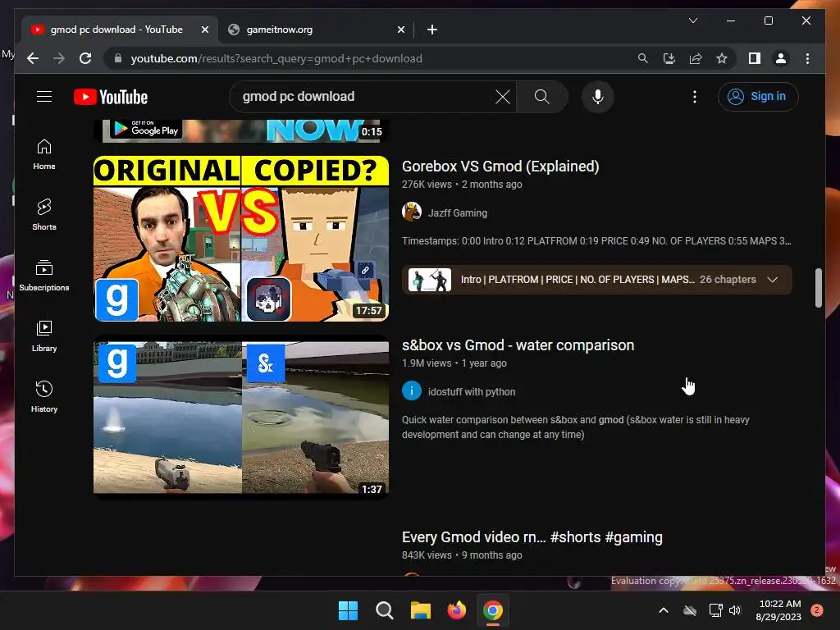The width and height of the screenshot is (840, 630).
Task: Open the YouTube hamburger guide menu
Action: click(x=44, y=97)
